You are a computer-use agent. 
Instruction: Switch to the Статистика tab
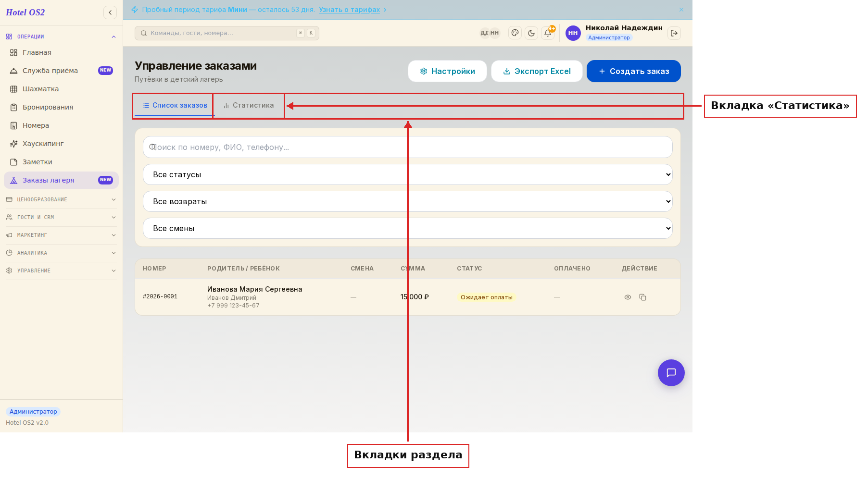[x=249, y=105]
